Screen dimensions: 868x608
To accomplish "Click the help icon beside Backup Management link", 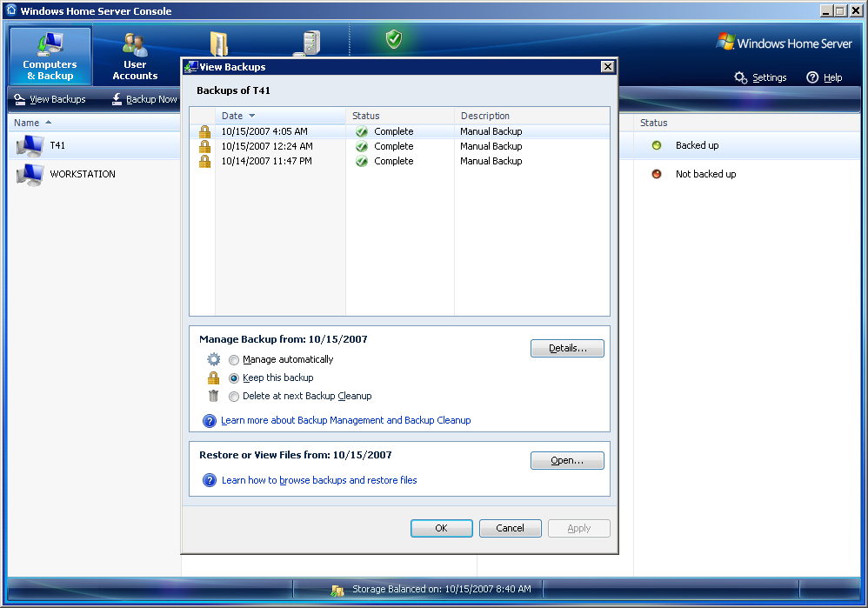I will (210, 421).
